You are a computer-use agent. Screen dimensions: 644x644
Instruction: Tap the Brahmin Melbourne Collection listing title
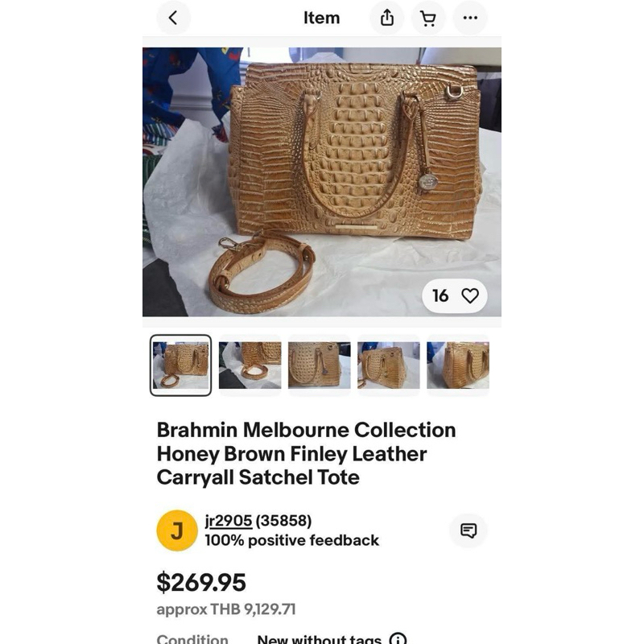[x=307, y=453]
